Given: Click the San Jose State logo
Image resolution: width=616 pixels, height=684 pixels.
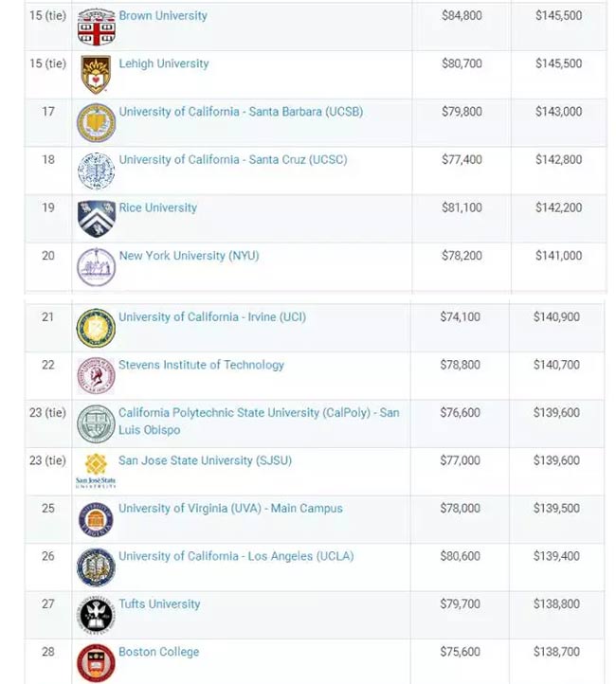Looking at the screenshot, I should tap(96, 470).
